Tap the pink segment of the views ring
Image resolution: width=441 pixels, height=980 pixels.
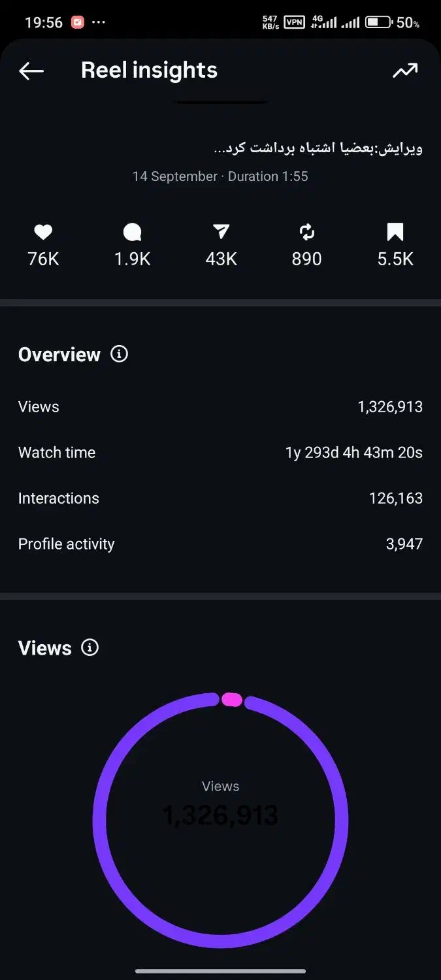pyautogui.click(x=232, y=700)
